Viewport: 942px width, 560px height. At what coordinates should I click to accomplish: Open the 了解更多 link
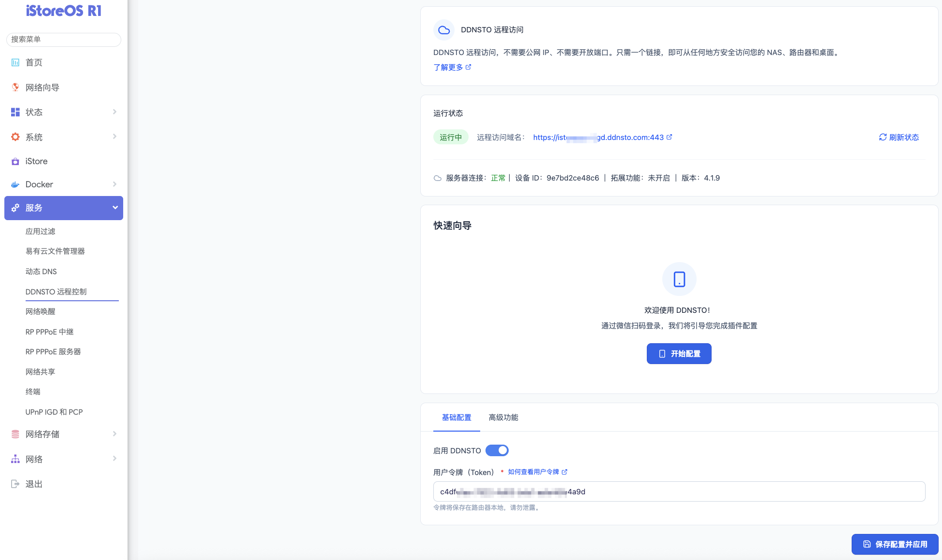pos(448,67)
